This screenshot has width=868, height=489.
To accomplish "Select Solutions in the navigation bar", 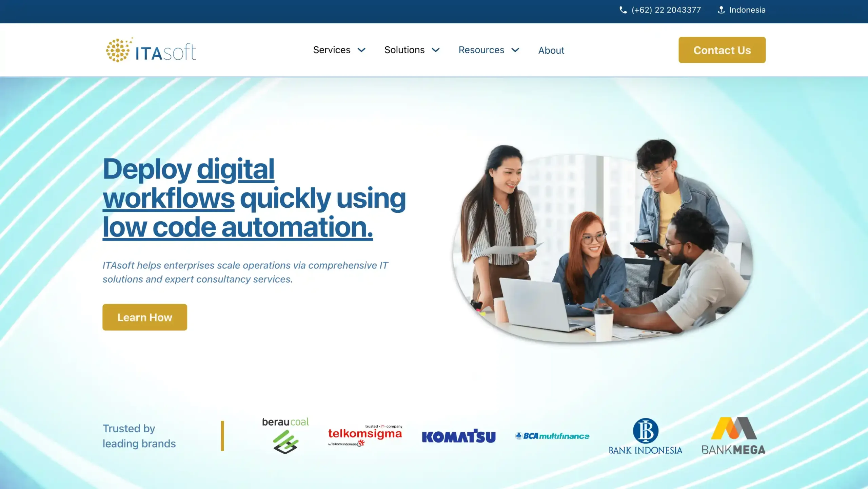I will pyautogui.click(x=404, y=50).
